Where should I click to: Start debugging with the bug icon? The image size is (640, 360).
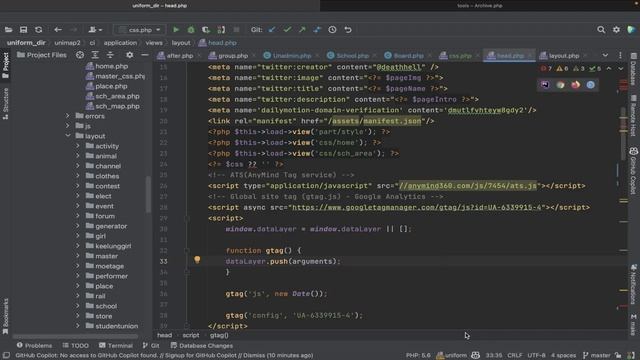click(x=191, y=30)
